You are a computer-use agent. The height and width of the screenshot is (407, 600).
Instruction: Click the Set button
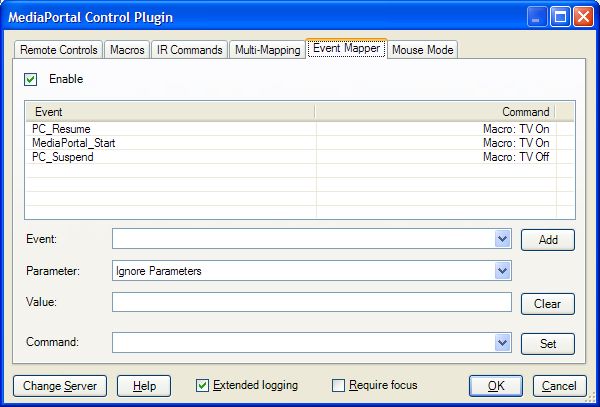(547, 344)
